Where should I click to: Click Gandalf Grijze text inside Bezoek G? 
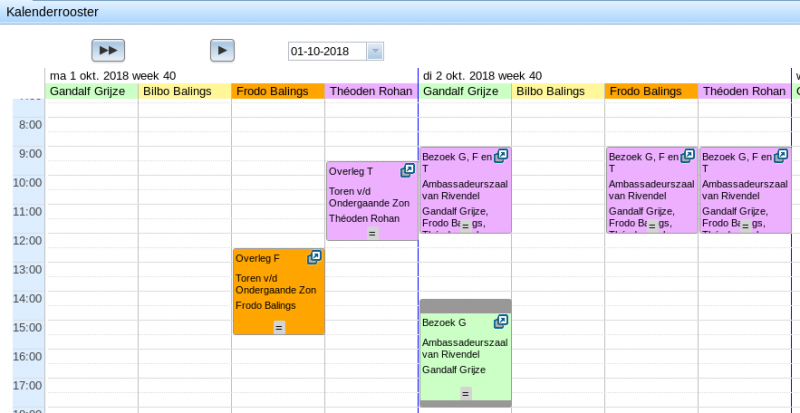[x=454, y=370]
